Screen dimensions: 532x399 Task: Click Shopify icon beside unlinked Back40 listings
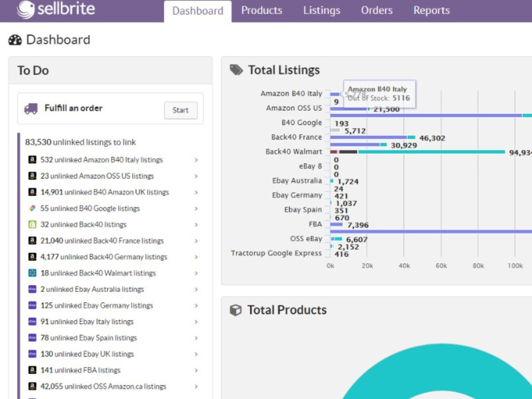[32, 225]
